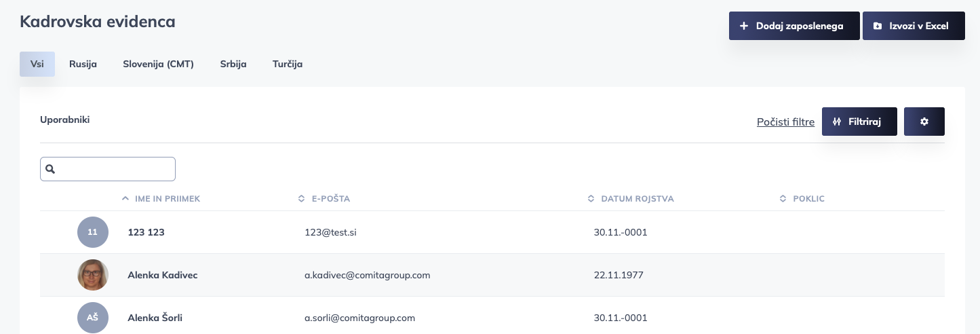
Task: Focus the user search input field
Action: (115, 169)
